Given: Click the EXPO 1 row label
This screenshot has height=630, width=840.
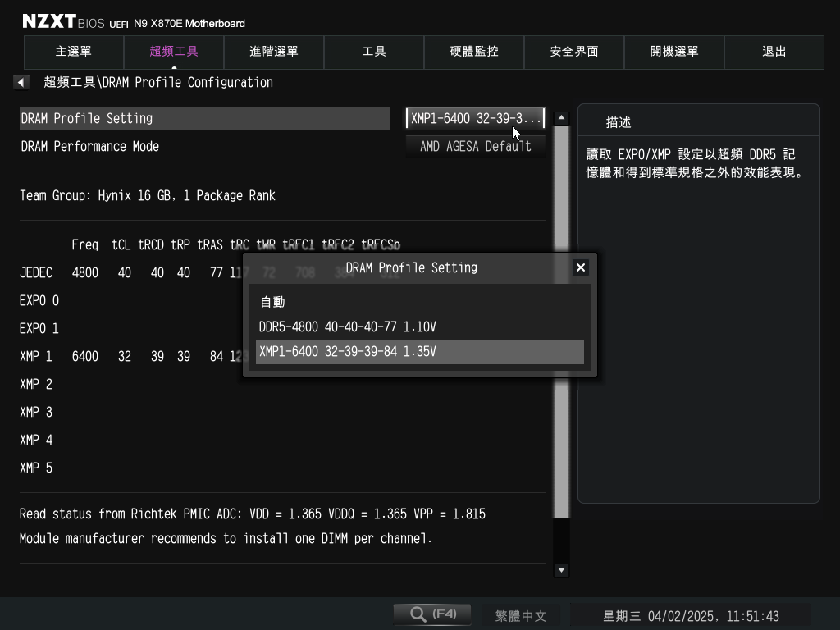Looking at the screenshot, I should click(39, 328).
